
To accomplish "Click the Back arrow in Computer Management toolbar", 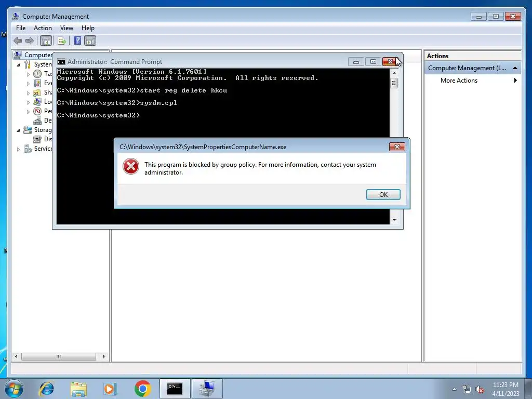I will [18, 41].
